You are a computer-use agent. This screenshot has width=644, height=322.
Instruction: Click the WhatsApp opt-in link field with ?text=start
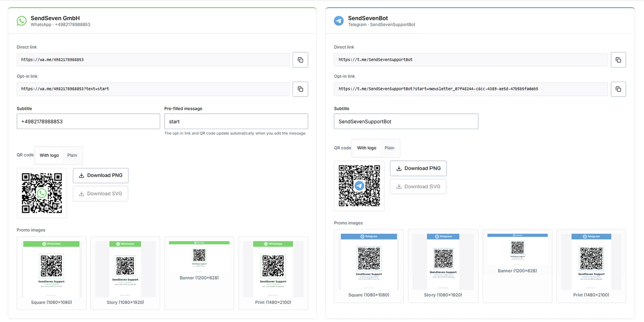pyautogui.click(x=153, y=89)
